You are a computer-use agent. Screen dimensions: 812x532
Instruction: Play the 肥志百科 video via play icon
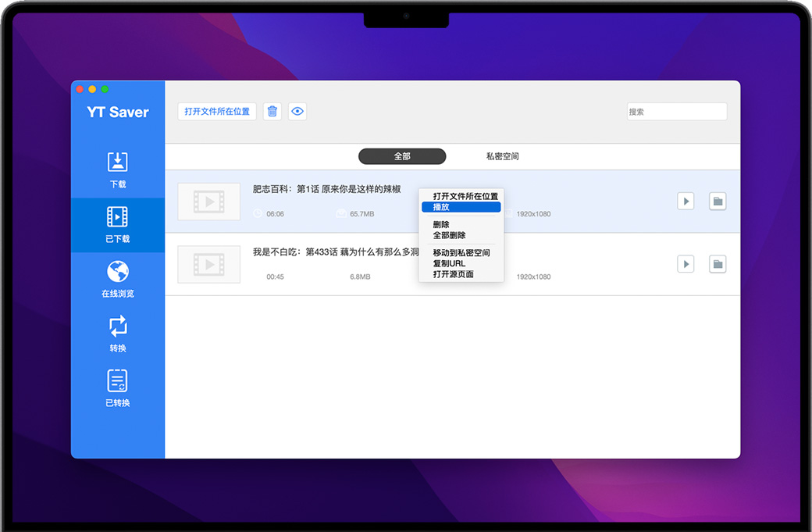point(686,201)
